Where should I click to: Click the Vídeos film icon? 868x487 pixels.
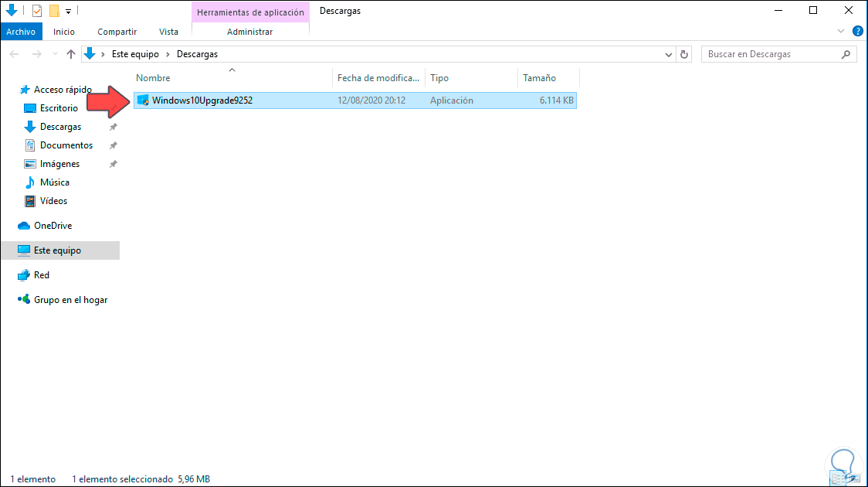coord(30,201)
